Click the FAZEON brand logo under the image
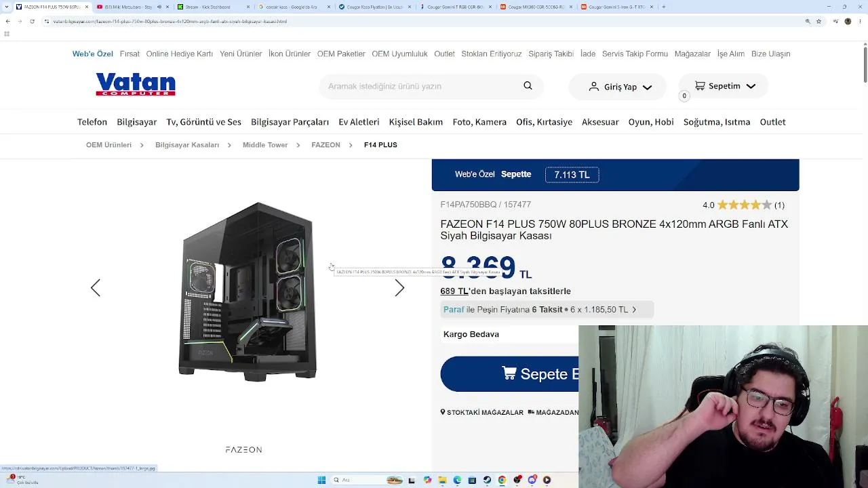Screen dimensions: 868x488 (243, 449)
